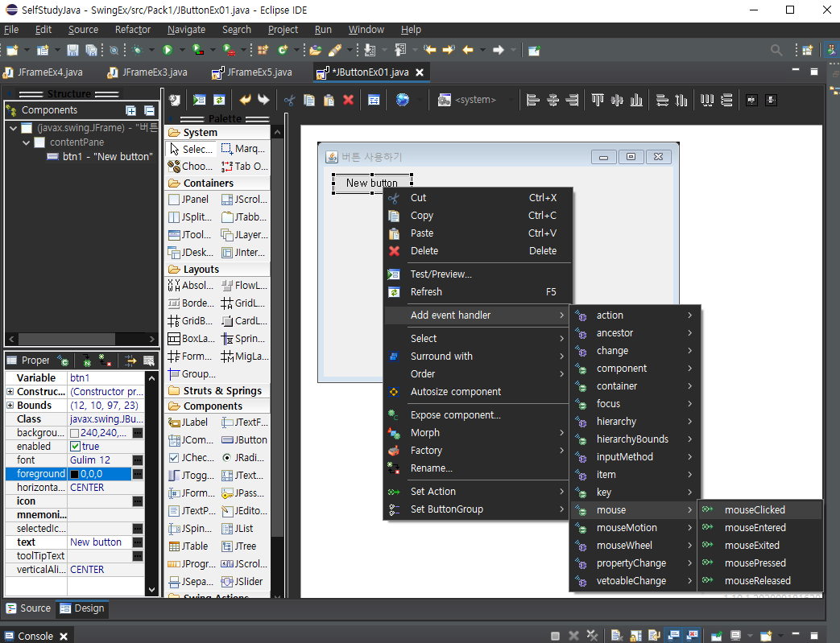This screenshot has width=840, height=643.
Task: Click the Test/Preview icon in the designer toolbar
Action: pos(199,100)
